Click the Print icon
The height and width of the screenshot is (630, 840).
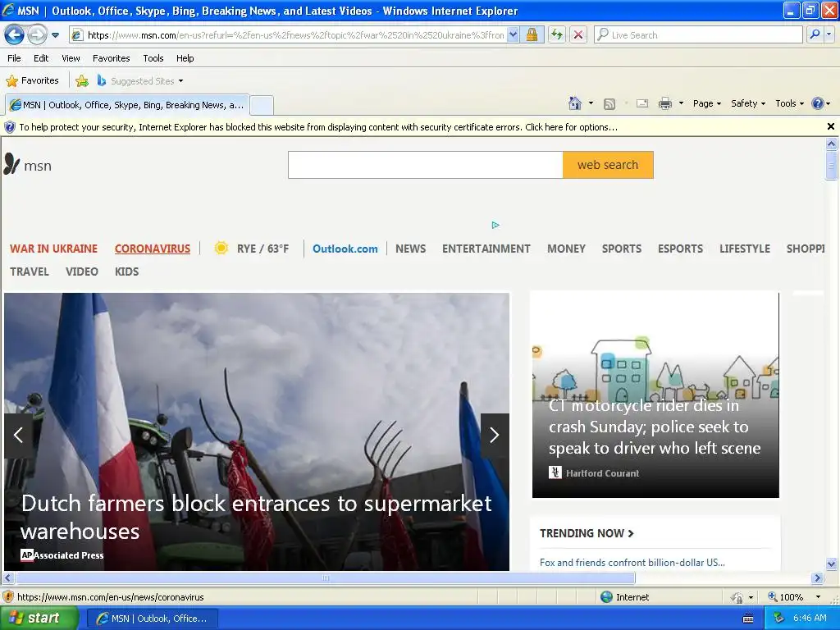(664, 103)
